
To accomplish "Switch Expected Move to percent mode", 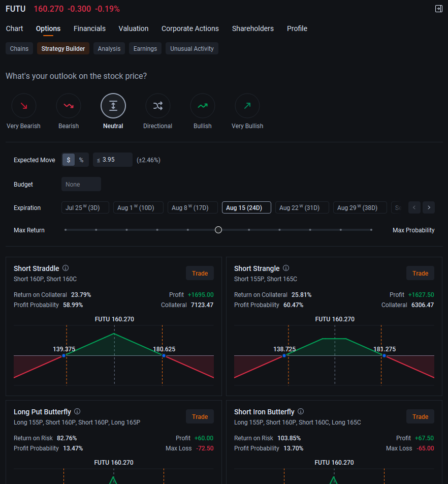I will click(81, 160).
